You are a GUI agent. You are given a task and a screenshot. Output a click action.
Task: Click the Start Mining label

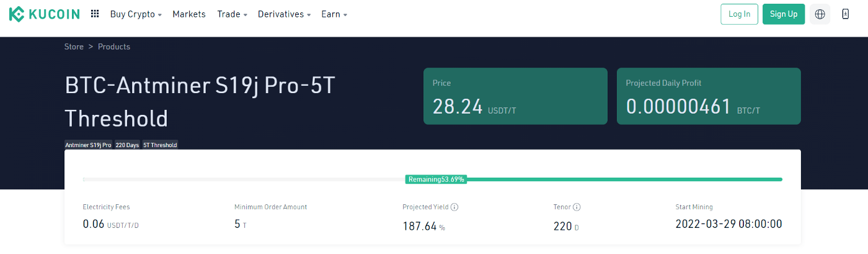(694, 207)
